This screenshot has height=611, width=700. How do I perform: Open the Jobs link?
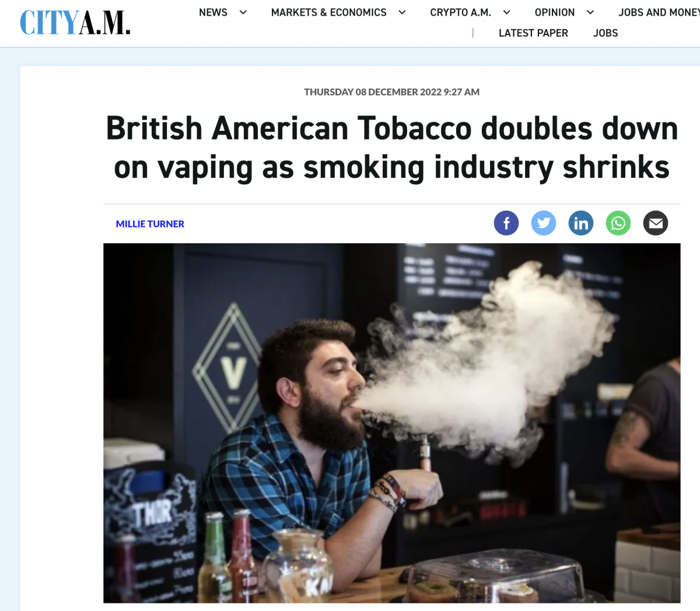605,33
